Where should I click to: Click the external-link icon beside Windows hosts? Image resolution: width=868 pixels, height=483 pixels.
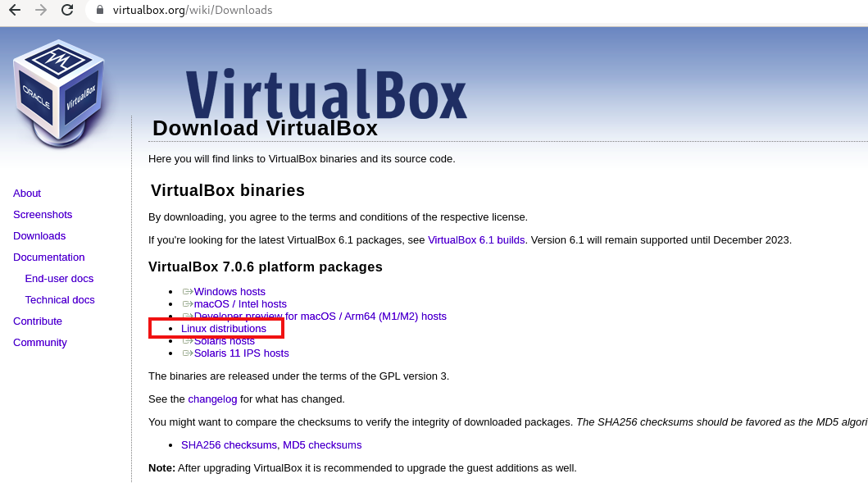coord(188,291)
